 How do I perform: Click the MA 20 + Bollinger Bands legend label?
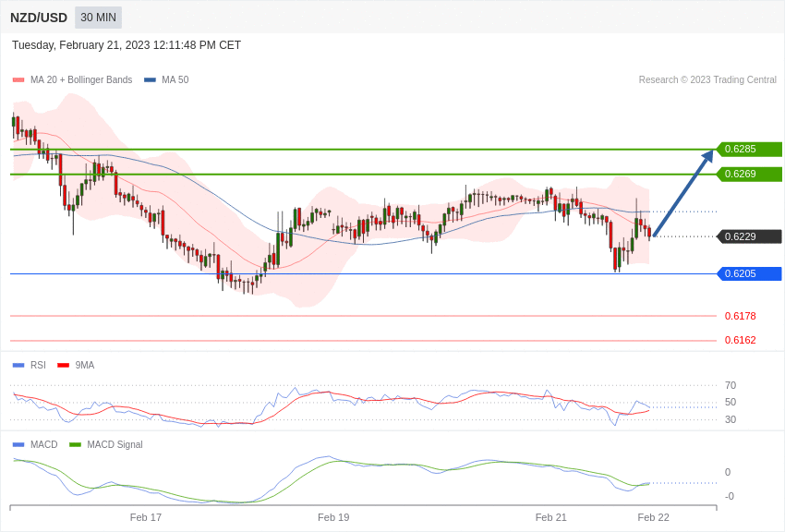pos(81,79)
